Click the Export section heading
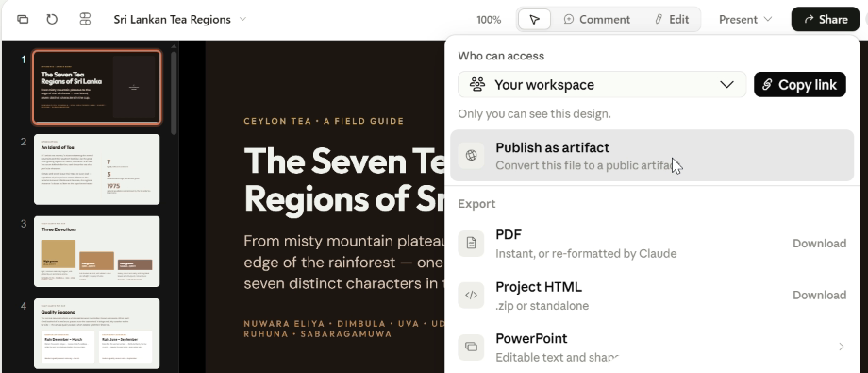 pyautogui.click(x=476, y=204)
